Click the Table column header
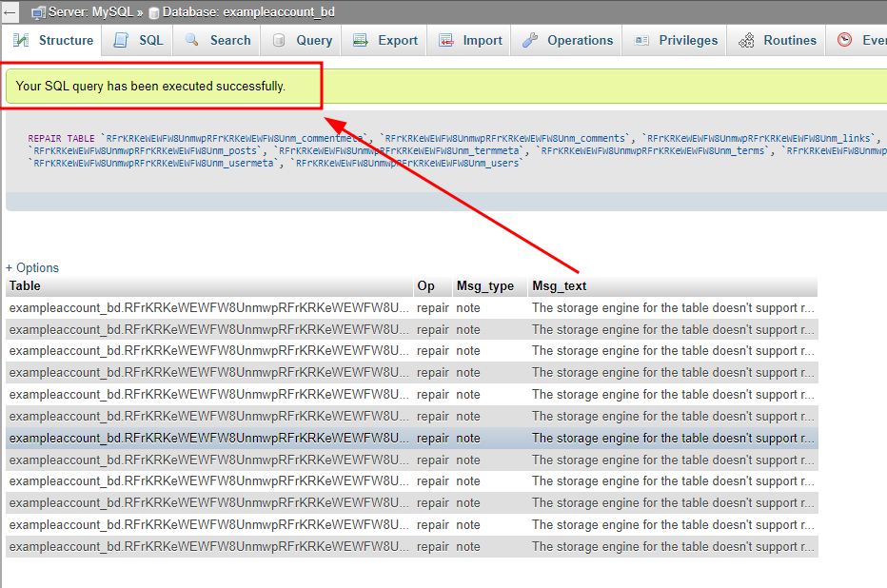Viewport: 887px width, 588px height. click(26, 285)
